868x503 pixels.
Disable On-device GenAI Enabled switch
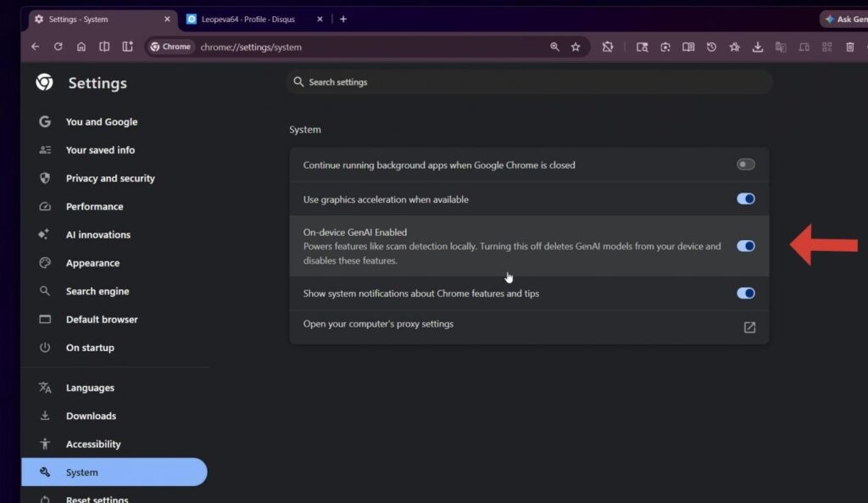click(745, 245)
